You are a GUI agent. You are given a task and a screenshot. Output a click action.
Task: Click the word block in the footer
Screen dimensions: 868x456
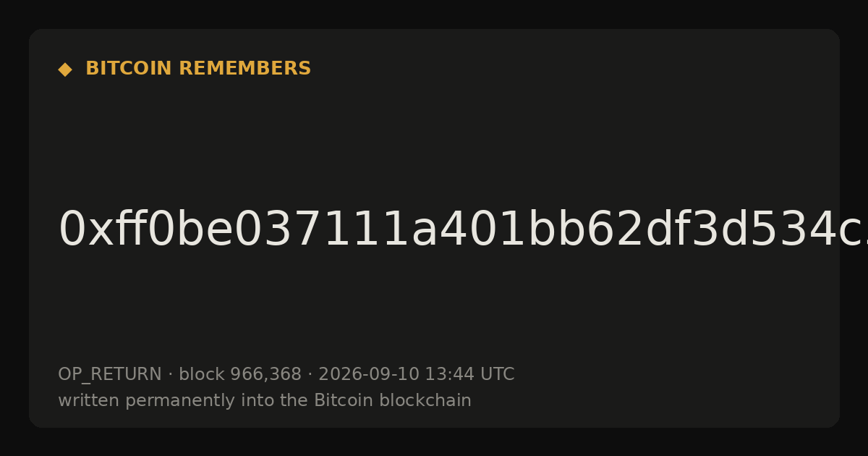coord(203,374)
